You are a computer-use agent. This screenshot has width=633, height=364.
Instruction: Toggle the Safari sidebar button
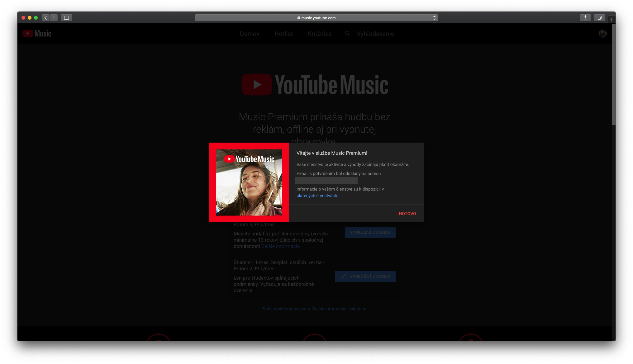pyautogui.click(x=66, y=18)
